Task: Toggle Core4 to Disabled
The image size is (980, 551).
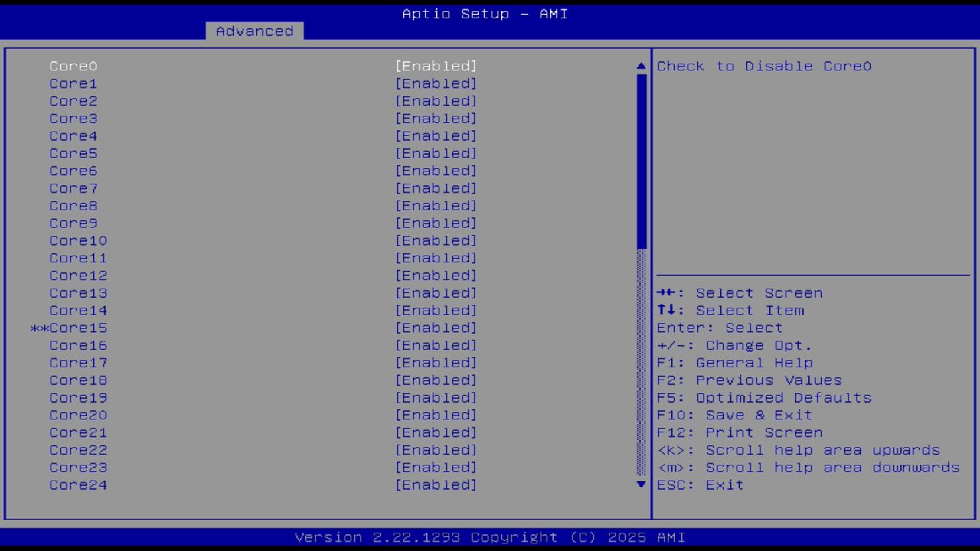Action: 436,135
